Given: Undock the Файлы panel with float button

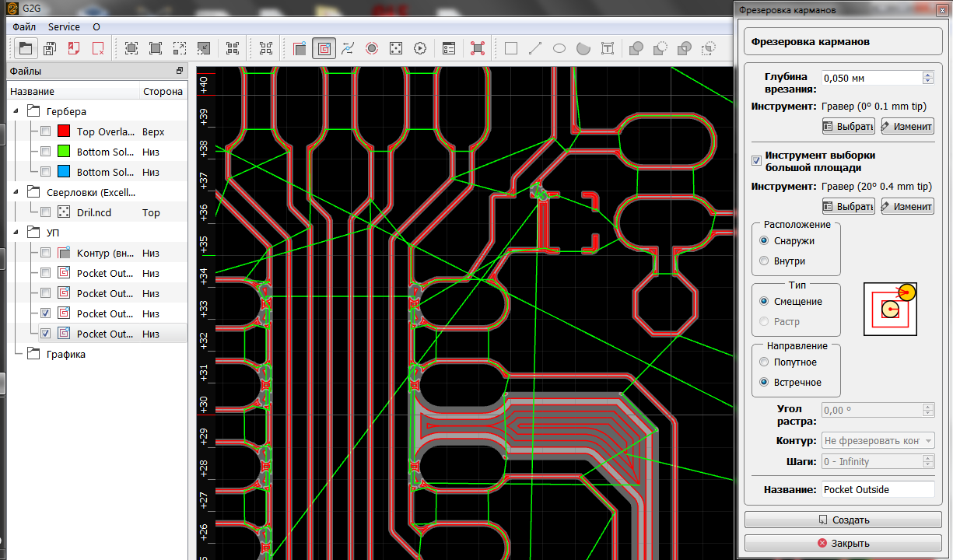Looking at the screenshot, I should click(180, 71).
